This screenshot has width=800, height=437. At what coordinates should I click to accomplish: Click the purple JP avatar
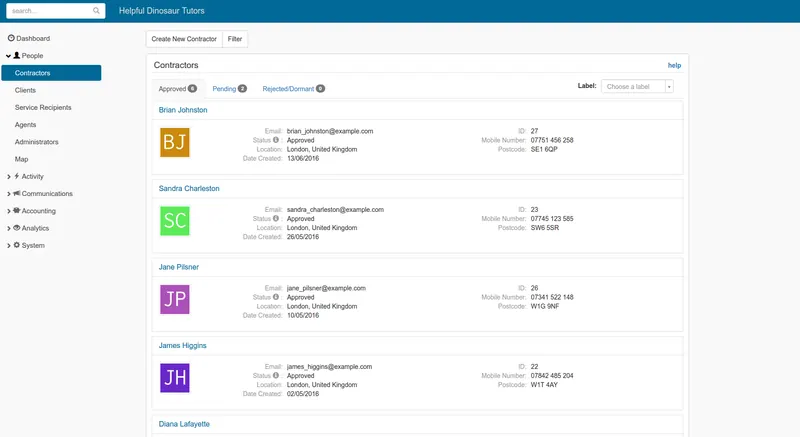point(175,299)
